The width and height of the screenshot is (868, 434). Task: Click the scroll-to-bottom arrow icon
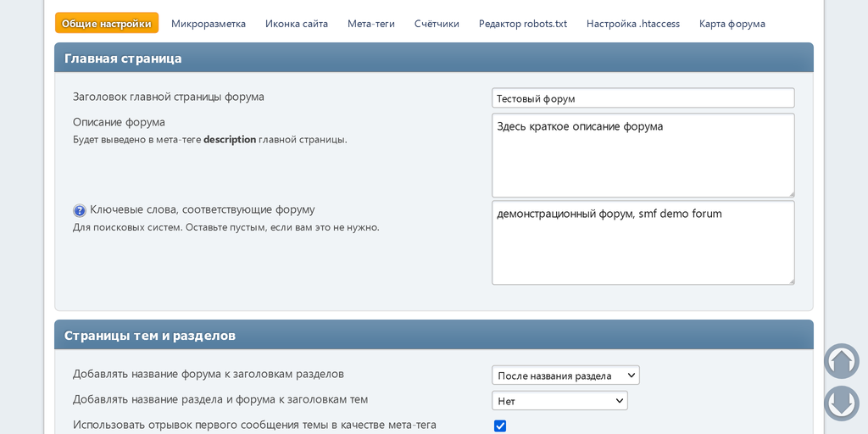click(841, 403)
